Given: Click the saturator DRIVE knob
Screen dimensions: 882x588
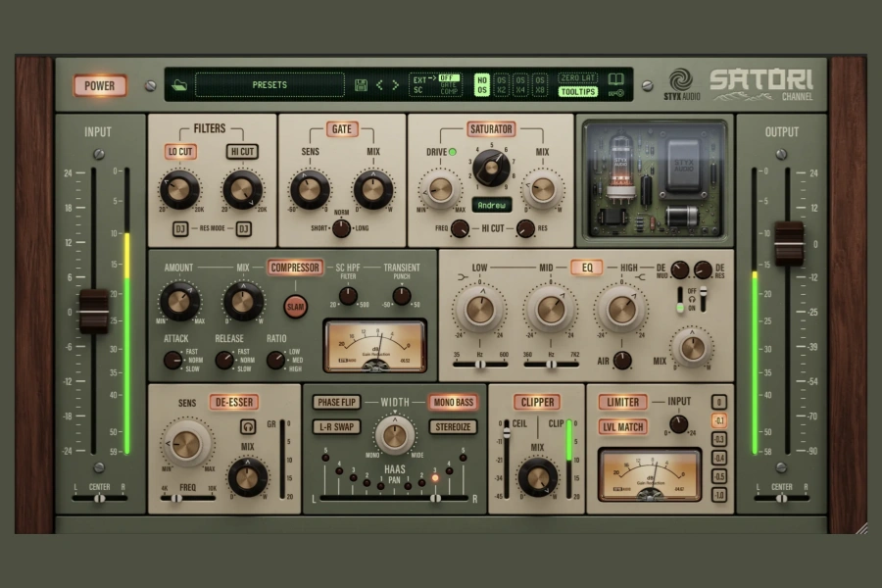Looking at the screenshot, I should point(440,189).
